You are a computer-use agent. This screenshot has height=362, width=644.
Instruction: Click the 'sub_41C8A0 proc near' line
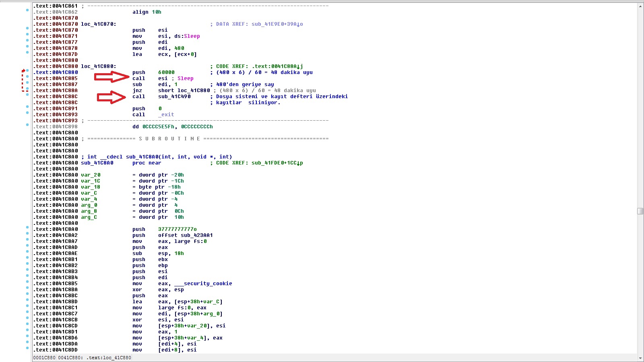(x=121, y=163)
